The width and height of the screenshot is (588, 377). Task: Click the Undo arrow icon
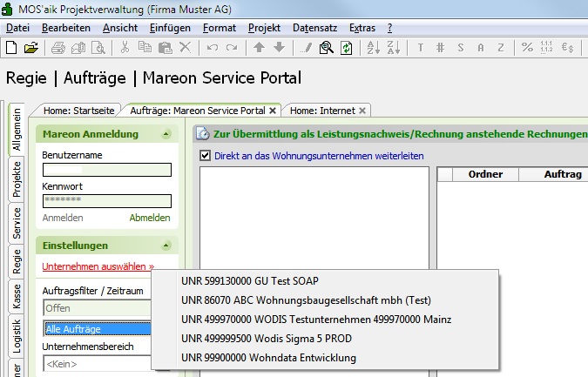(213, 48)
